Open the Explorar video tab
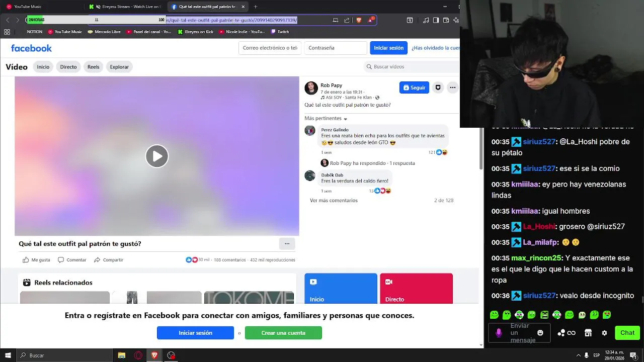 click(119, 67)
